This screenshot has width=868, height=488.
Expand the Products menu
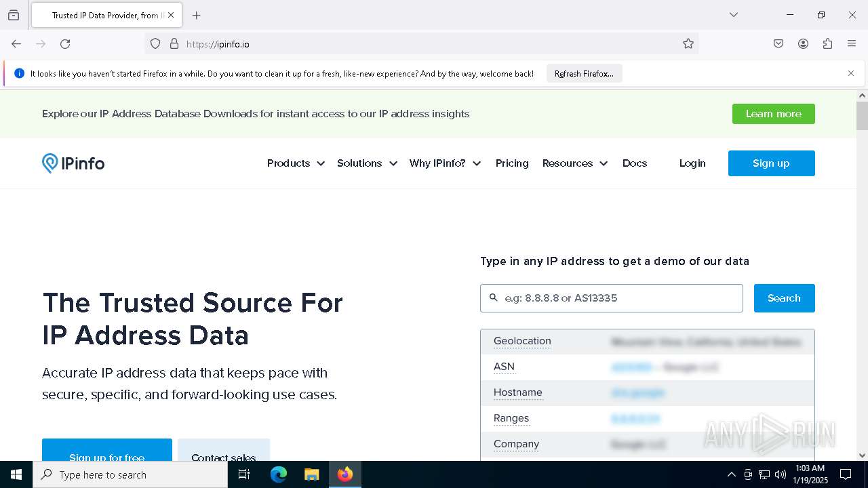pyautogui.click(x=296, y=163)
